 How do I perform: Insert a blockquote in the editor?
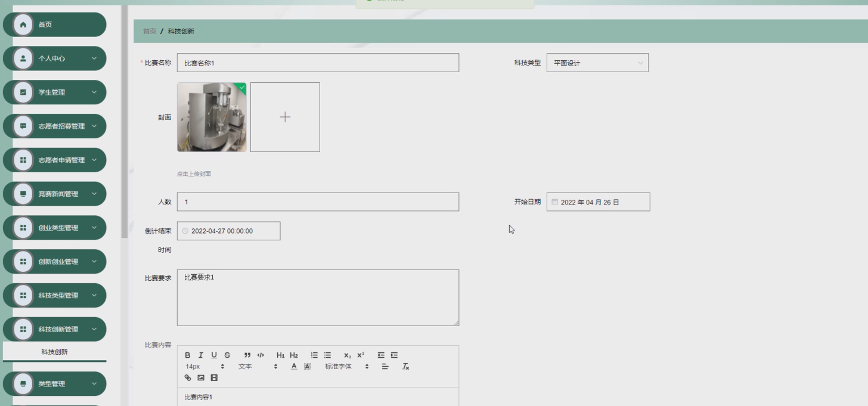tap(247, 355)
